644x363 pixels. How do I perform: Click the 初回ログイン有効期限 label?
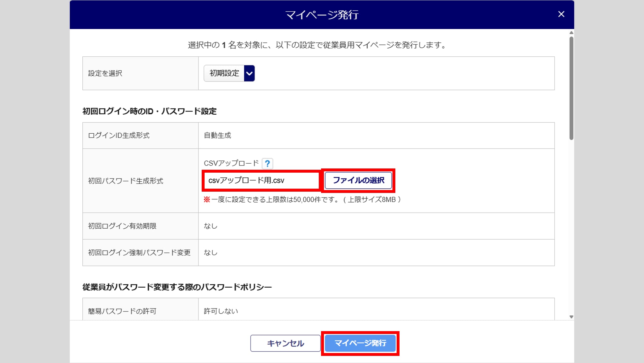pyautogui.click(x=122, y=226)
